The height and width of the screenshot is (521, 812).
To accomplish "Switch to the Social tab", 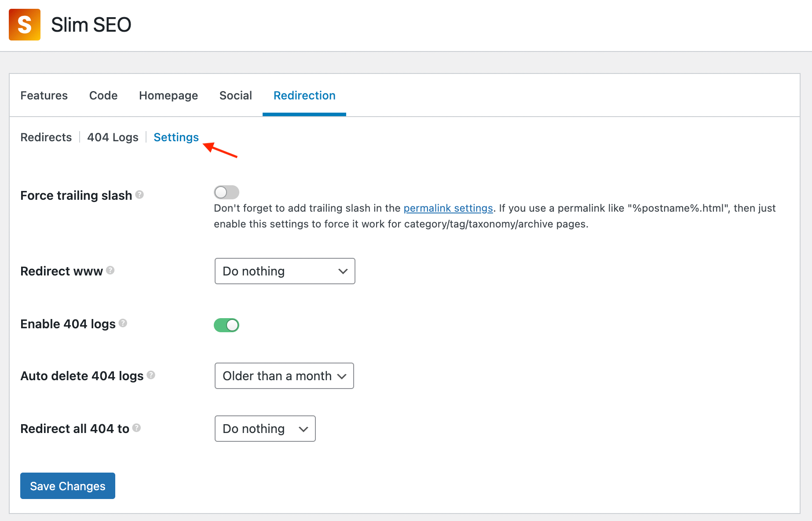I will click(x=236, y=95).
